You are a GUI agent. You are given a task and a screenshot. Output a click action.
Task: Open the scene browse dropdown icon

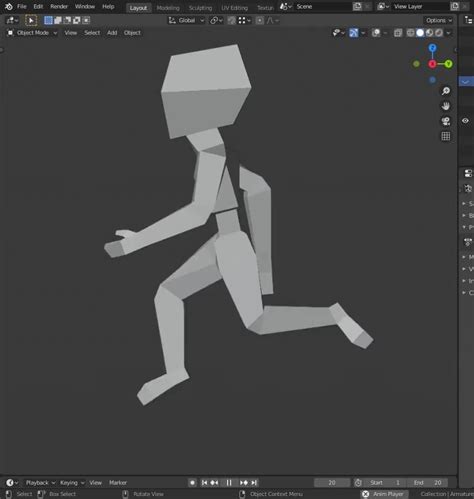(285, 6)
